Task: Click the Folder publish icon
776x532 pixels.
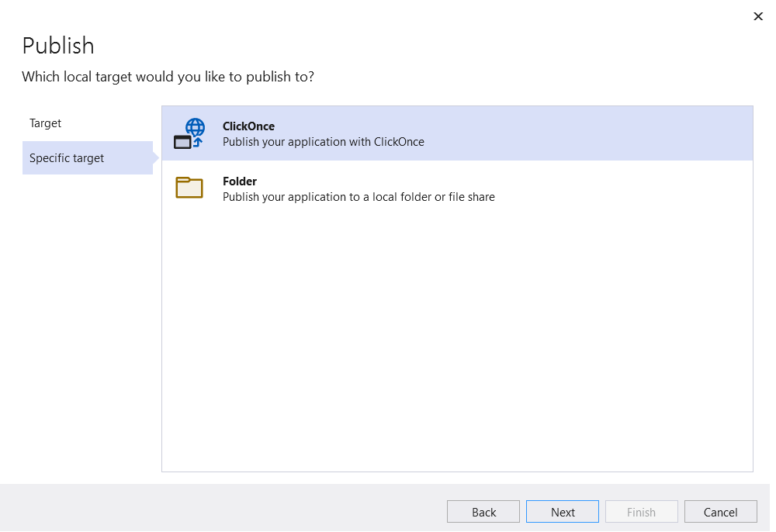Action: pyautogui.click(x=189, y=188)
